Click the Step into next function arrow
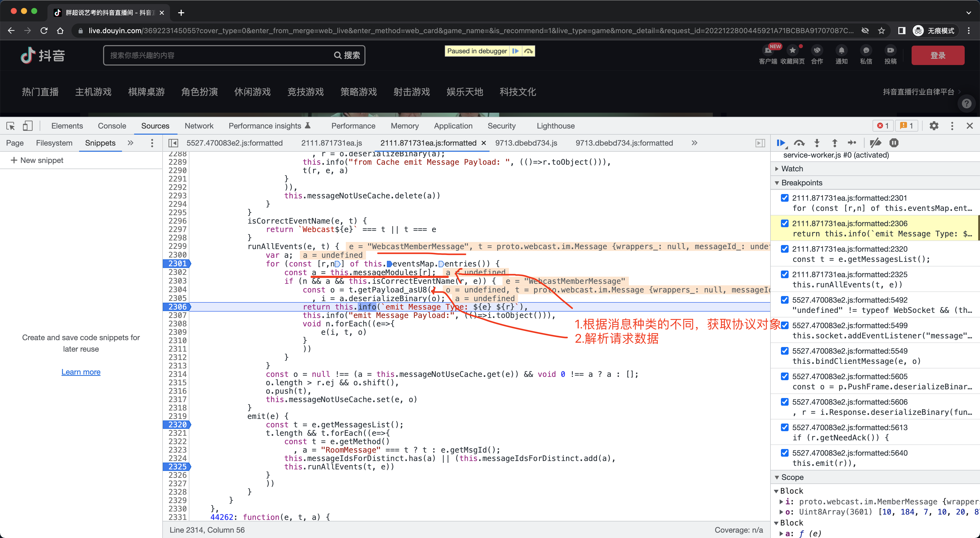The width and height of the screenshot is (980, 538). [817, 143]
